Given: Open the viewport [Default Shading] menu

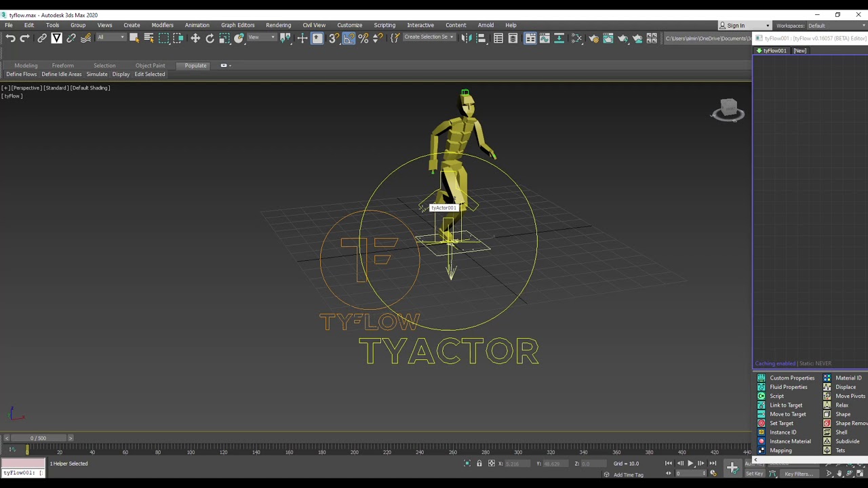Looking at the screenshot, I should [x=90, y=88].
